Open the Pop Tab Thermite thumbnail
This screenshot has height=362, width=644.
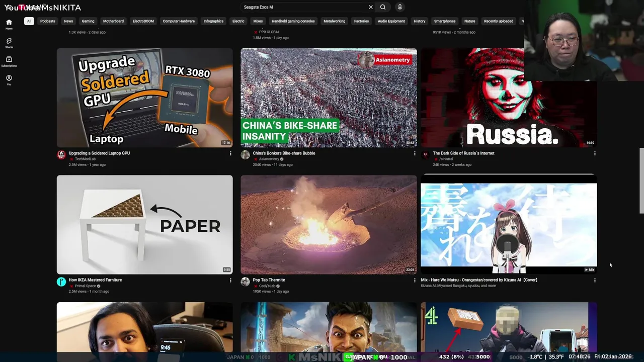tap(329, 224)
